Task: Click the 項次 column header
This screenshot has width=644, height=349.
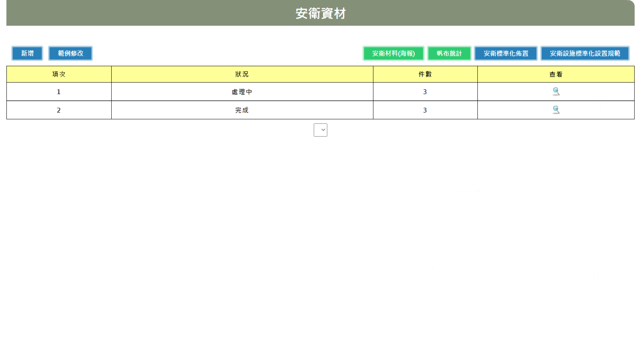Action: coord(59,74)
